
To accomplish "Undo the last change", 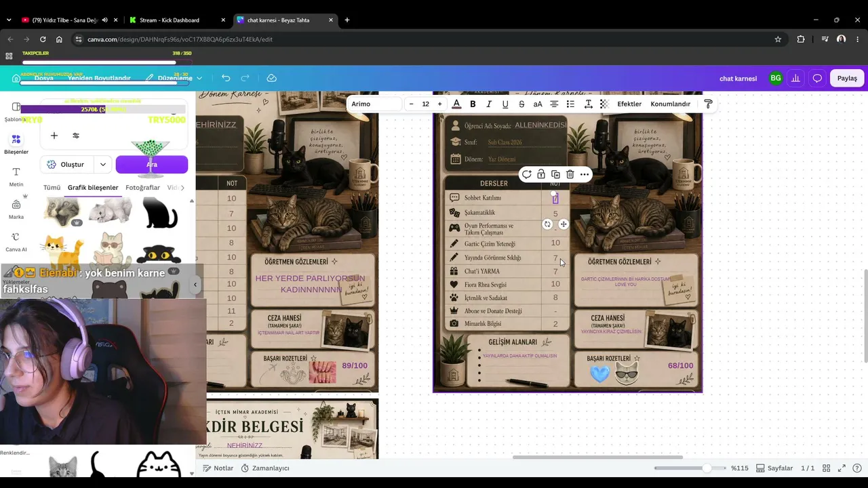I will coord(226,78).
